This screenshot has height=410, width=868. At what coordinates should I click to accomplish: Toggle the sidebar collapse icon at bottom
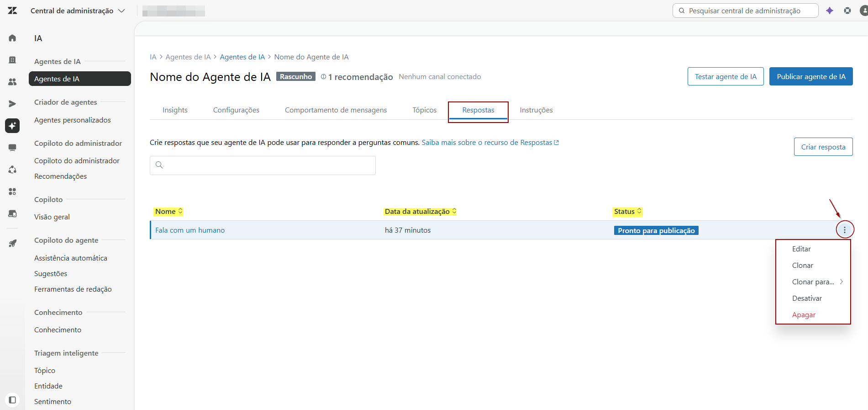(x=12, y=400)
